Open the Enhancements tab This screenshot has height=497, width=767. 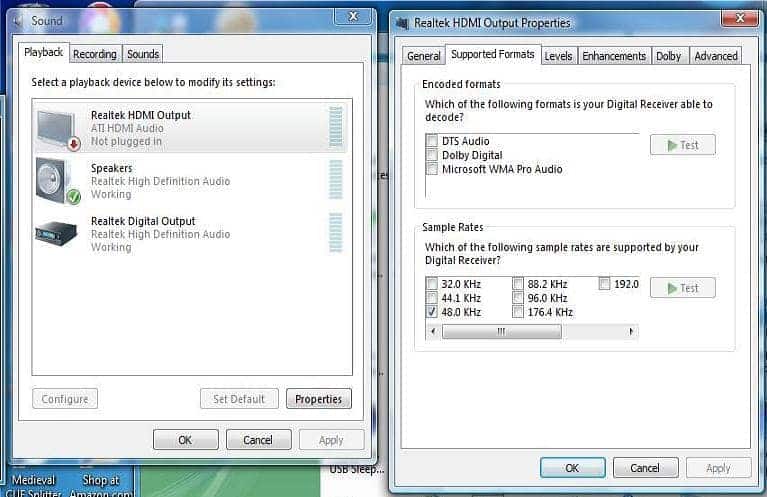point(614,56)
